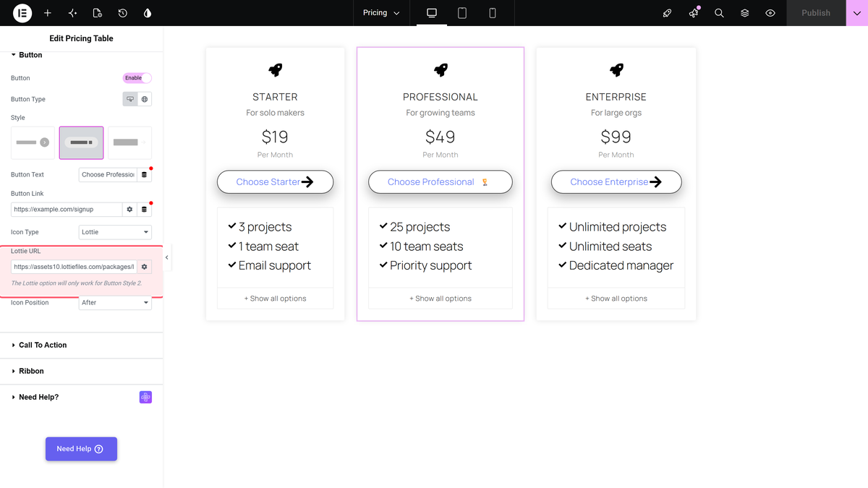The height and width of the screenshot is (488, 868).
Task: Choose the second button style thumbnail
Action: [x=81, y=142]
